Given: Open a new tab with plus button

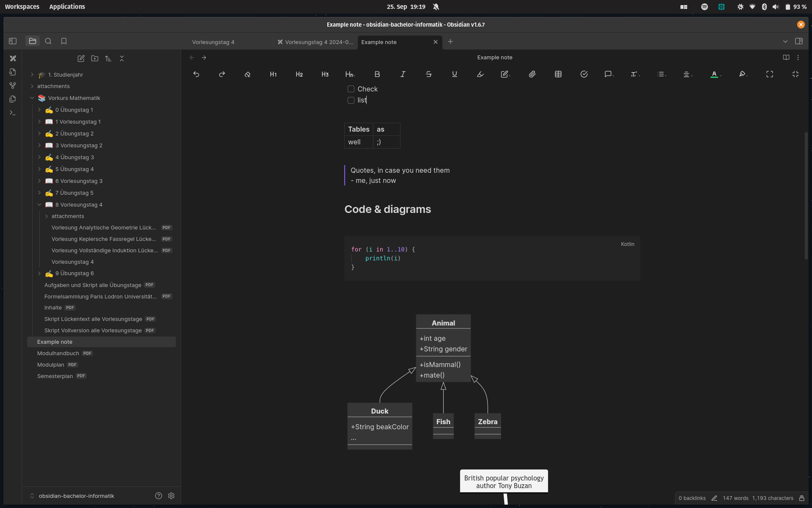Looking at the screenshot, I should tap(450, 41).
